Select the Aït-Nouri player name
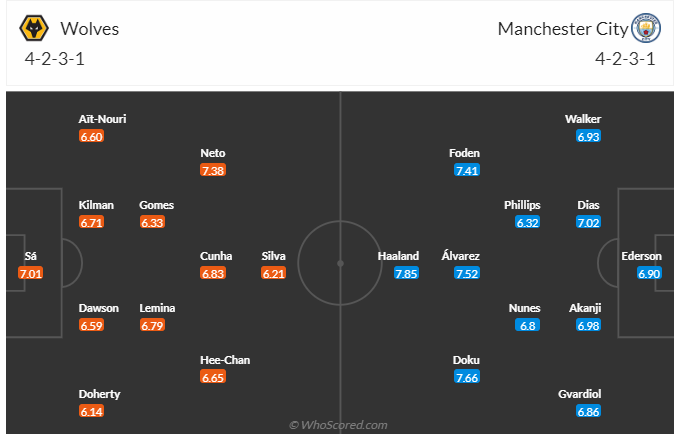 (102, 119)
